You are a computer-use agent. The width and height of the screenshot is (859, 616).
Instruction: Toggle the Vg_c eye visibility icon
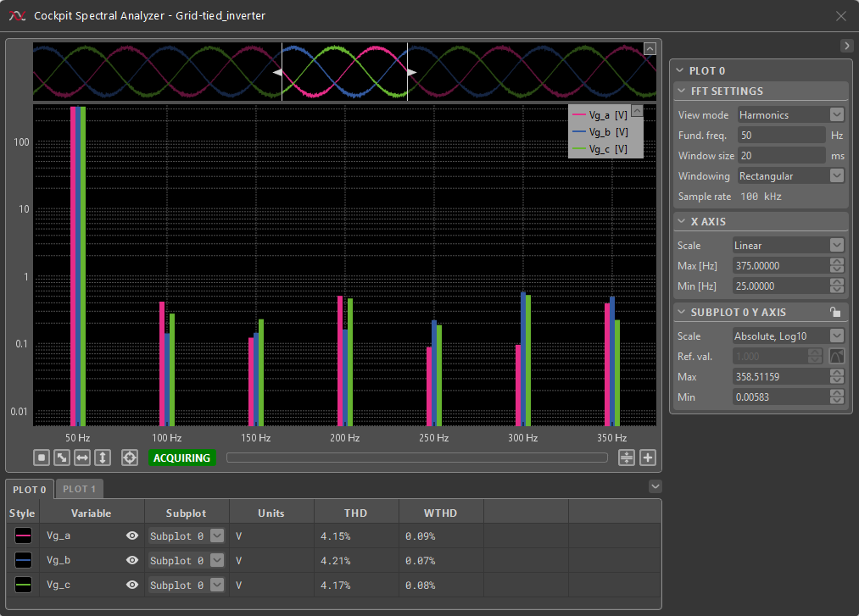(x=132, y=585)
